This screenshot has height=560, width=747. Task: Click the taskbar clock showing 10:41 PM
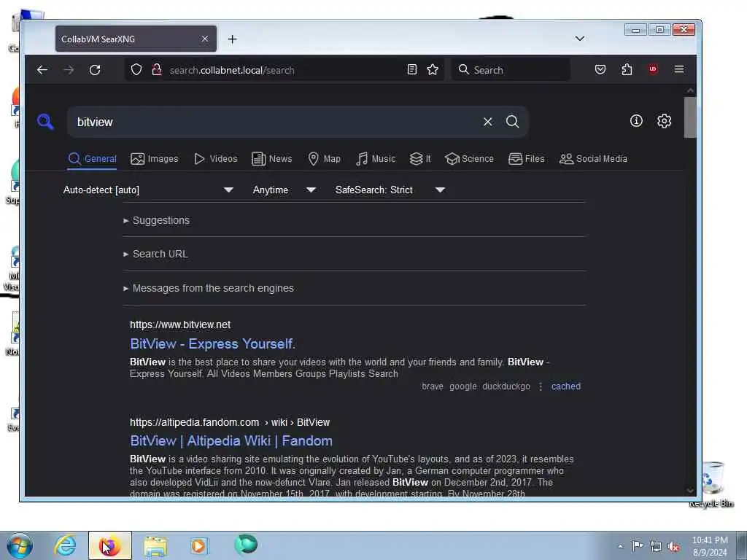pyautogui.click(x=710, y=546)
